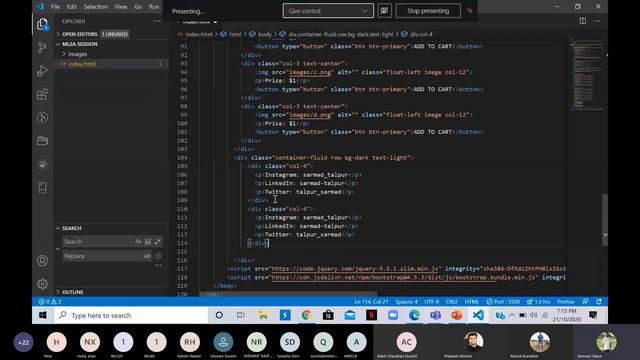Viewport: 640px width, 360px height.
Task: Click the folder-shaped activity bar icon
Action: tap(42, 141)
